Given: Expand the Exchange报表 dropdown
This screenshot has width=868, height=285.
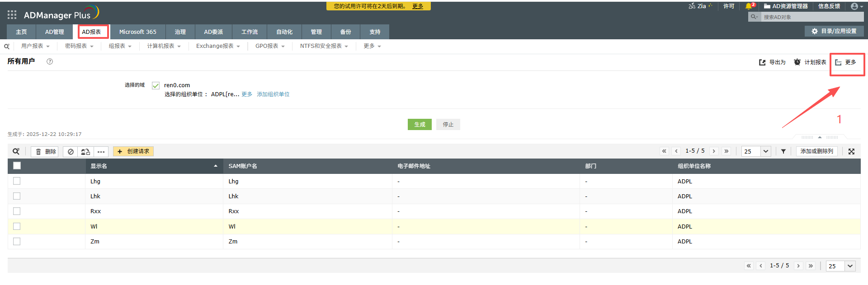Looking at the screenshot, I should click(218, 46).
